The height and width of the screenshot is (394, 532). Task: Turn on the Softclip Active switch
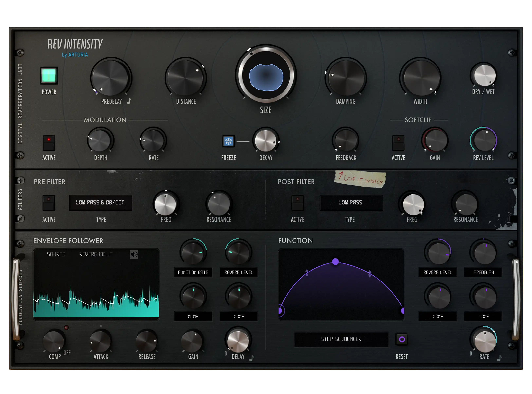point(398,143)
